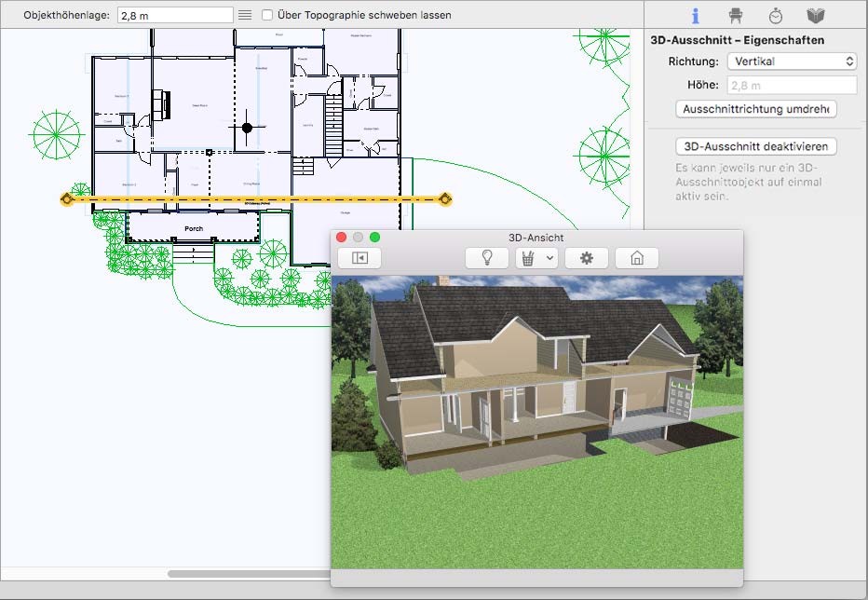Click 3D-Ausschnitt deaktivieren button
This screenshot has width=868, height=600.
pyautogui.click(x=755, y=146)
